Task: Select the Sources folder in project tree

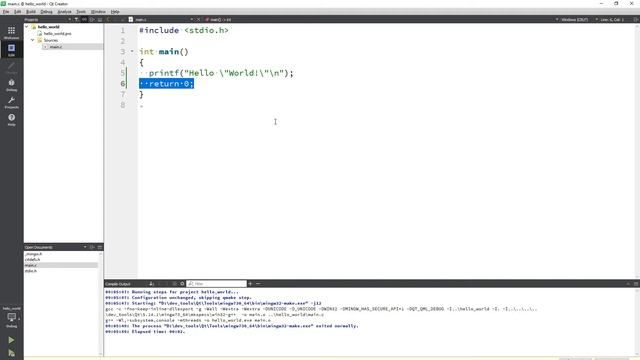Action: point(51,40)
